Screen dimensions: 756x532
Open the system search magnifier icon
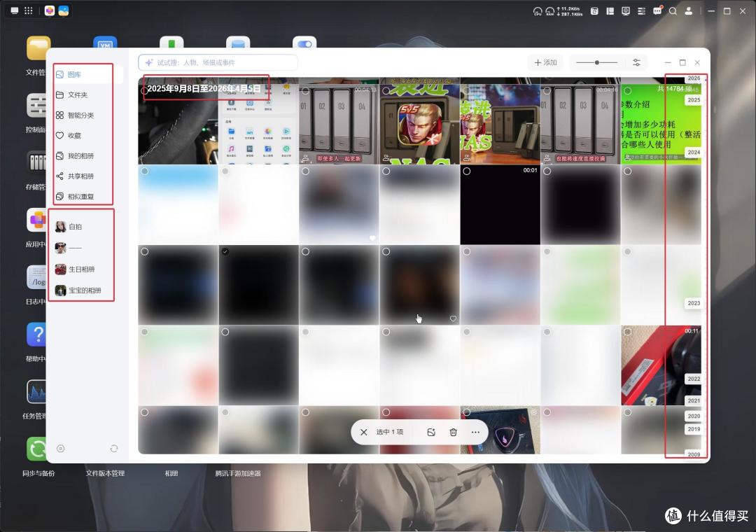pyautogui.click(x=673, y=11)
